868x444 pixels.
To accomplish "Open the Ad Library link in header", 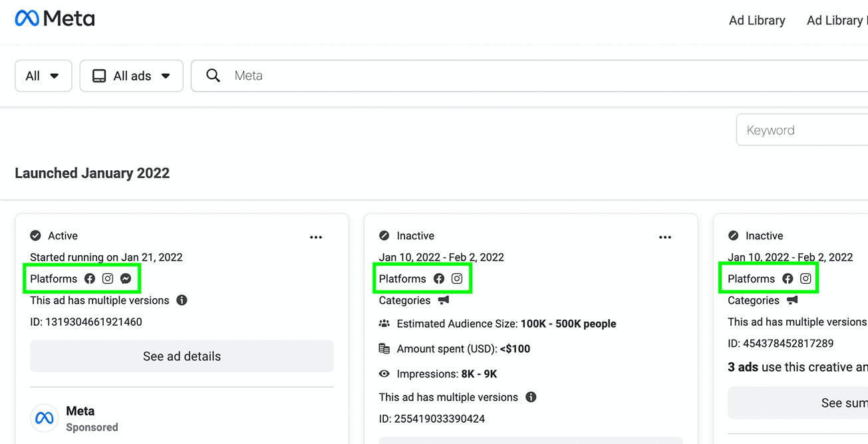I will click(x=757, y=21).
